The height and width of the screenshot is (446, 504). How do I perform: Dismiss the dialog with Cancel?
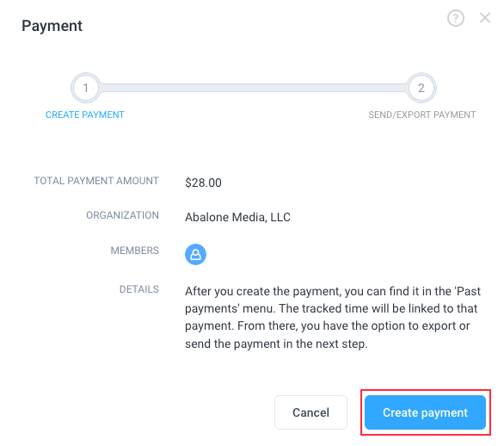(310, 412)
